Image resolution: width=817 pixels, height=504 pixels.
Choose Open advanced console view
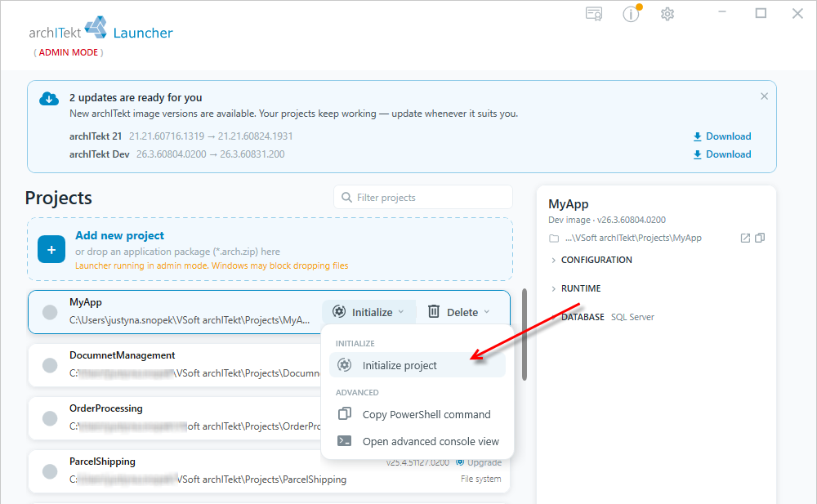point(417,441)
